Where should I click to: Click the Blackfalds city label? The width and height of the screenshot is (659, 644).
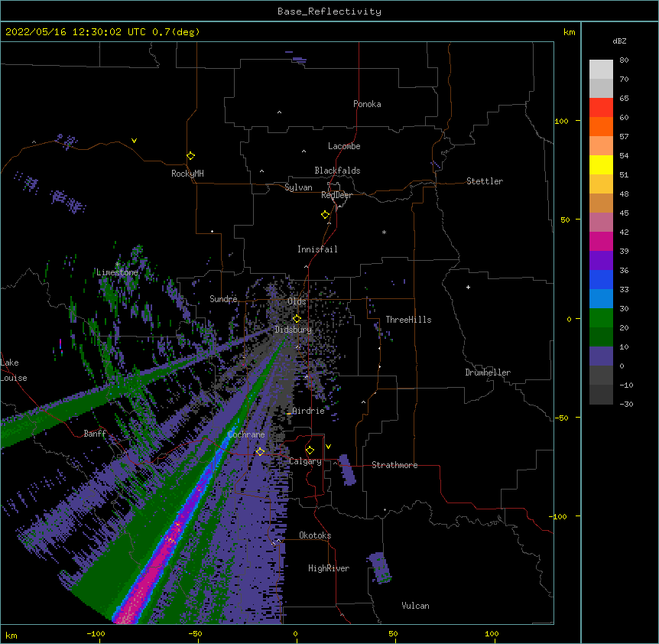pyautogui.click(x=337, y=171)
